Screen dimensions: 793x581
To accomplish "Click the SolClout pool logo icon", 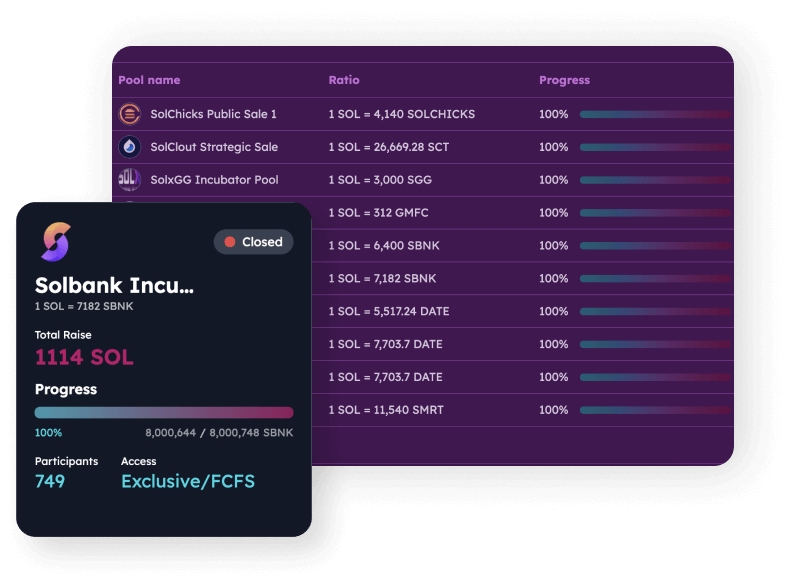I will pyautogui.click(x=129, y=147).
